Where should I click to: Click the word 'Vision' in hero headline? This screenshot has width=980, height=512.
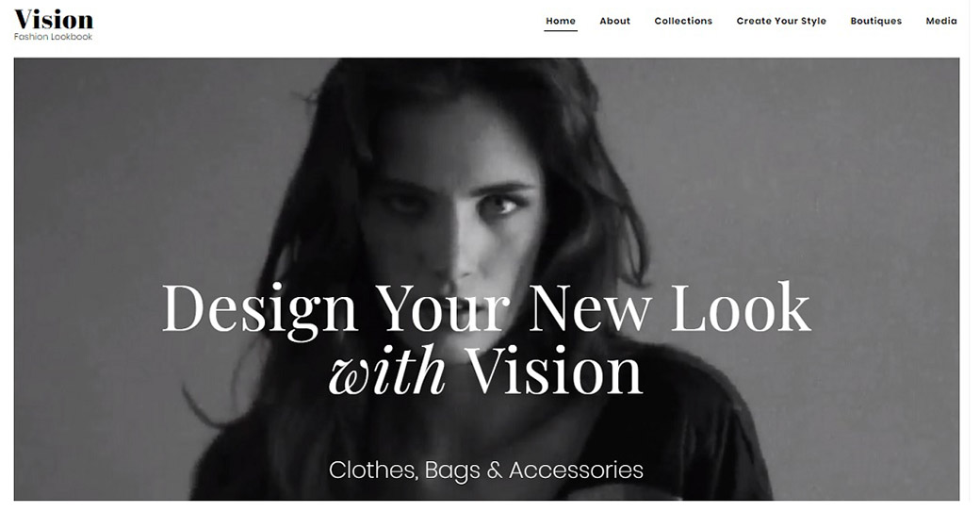[x=554, y=372]
